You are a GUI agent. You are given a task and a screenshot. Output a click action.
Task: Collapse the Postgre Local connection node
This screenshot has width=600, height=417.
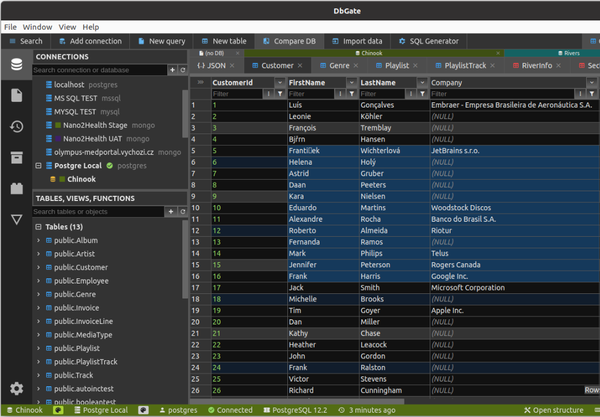point(38,166)
